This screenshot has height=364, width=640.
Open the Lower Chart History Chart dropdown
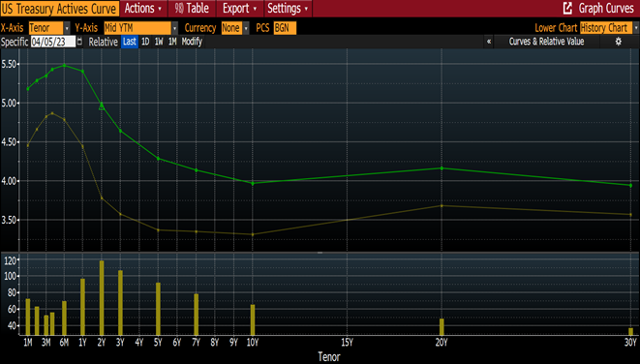[x=636, y=28]
